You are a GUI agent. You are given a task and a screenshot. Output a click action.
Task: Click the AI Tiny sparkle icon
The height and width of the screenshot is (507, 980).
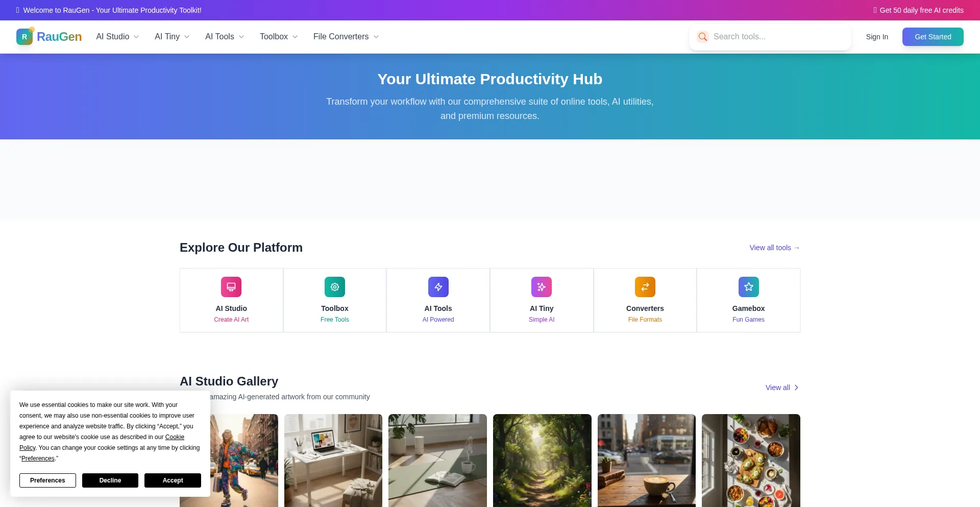click(x=542, y=287)
